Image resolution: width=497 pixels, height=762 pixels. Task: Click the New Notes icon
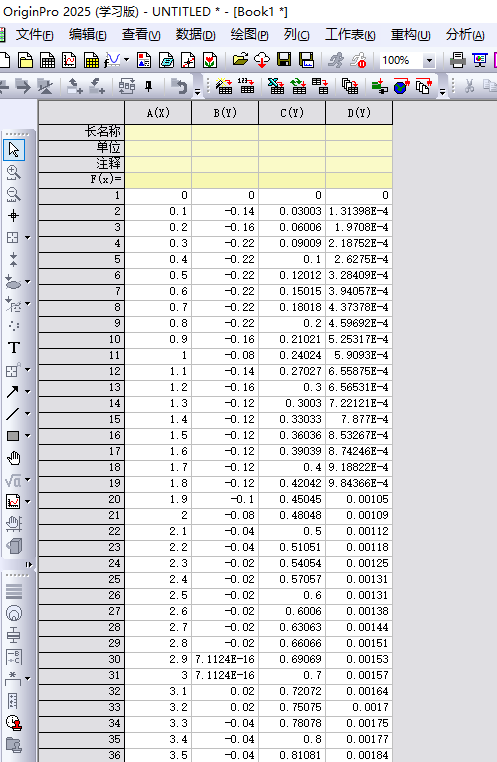pyautogui.click(x=166, y=60)
